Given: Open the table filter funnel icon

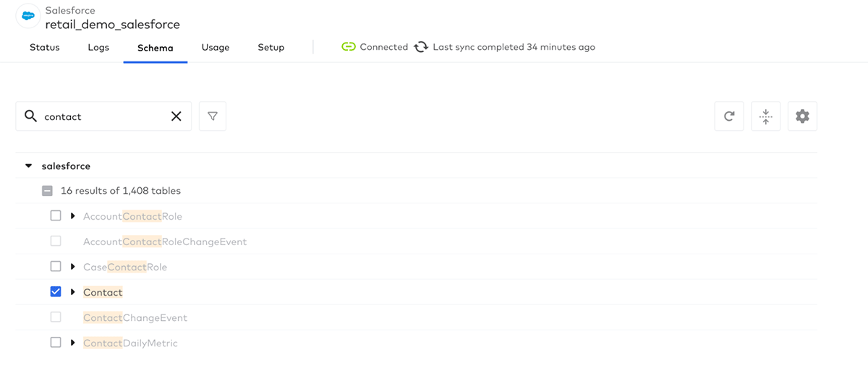Looking at the screenshot, I should click(x=213, y=116).
